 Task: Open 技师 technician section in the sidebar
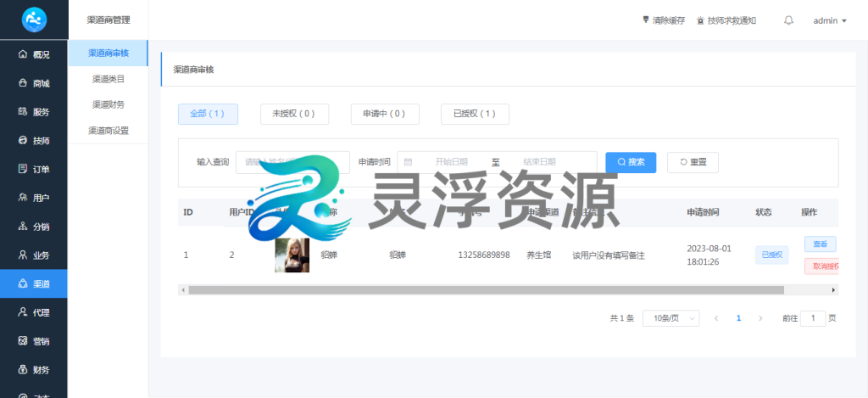[x=34, y=141]
